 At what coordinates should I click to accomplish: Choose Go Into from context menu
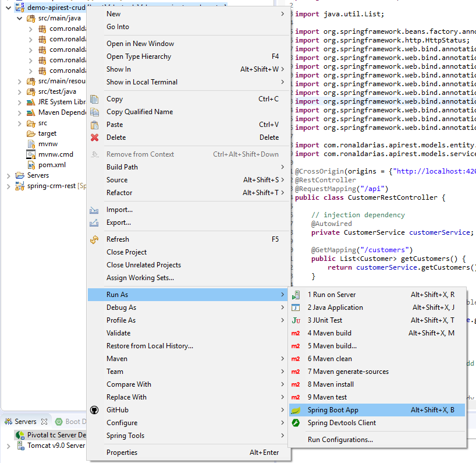189,27
